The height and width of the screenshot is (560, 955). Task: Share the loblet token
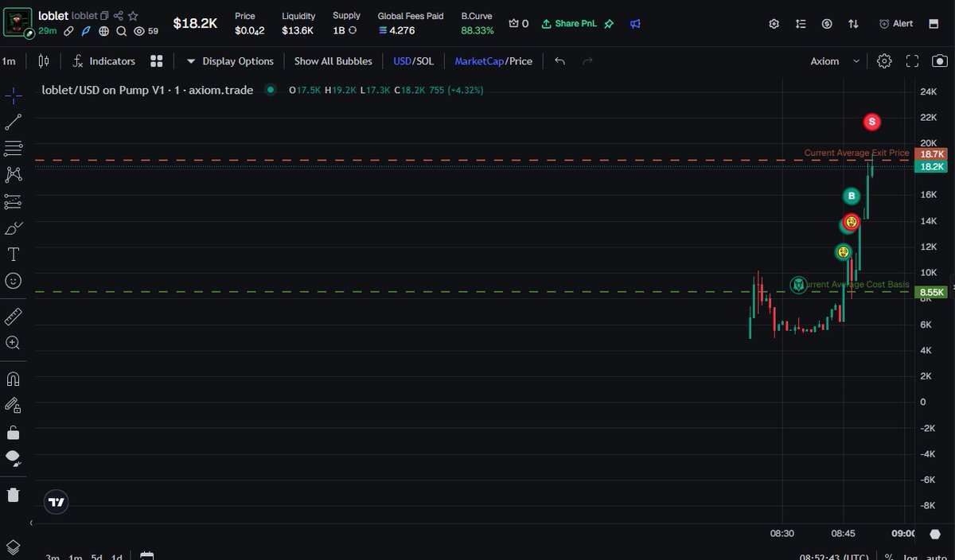point(119,16)
